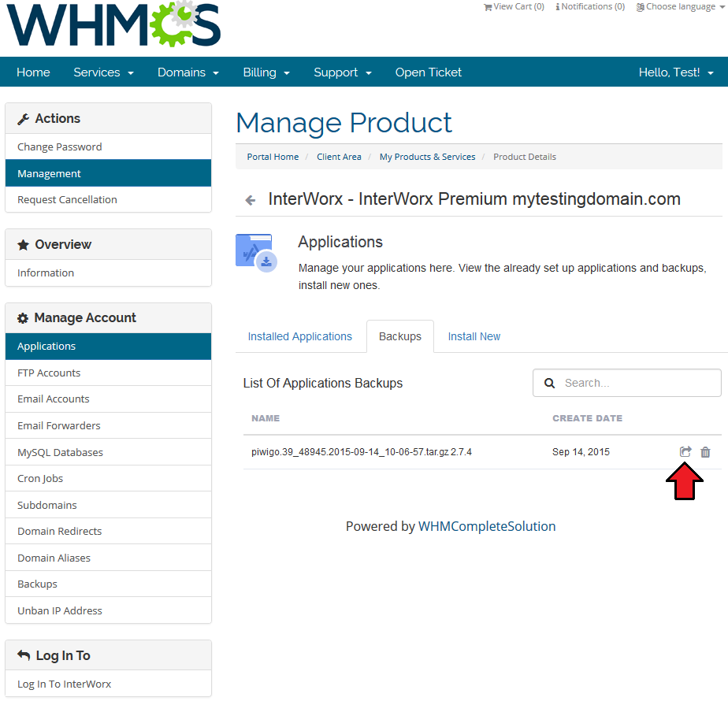This screenshot has width=728, height=701.
Task: Select Applications in Manage Account
Action: point(108,347)
